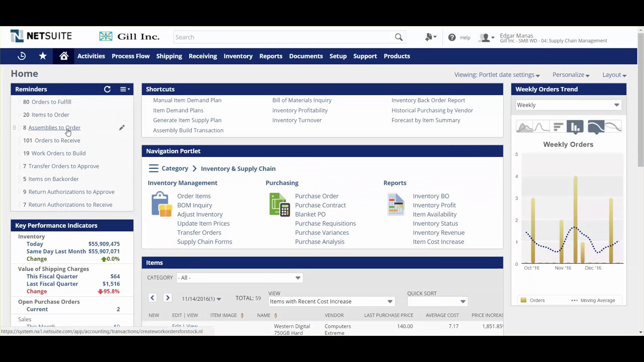The width and height of the screenshot is (644, 362).
Task: Open Reminders portlet menu dropdown
Action: [125, 89]
